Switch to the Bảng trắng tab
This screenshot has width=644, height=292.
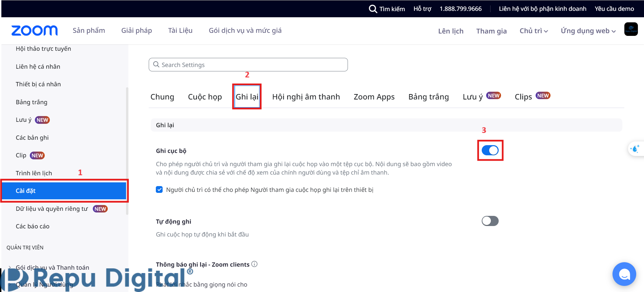click(429, 97)
